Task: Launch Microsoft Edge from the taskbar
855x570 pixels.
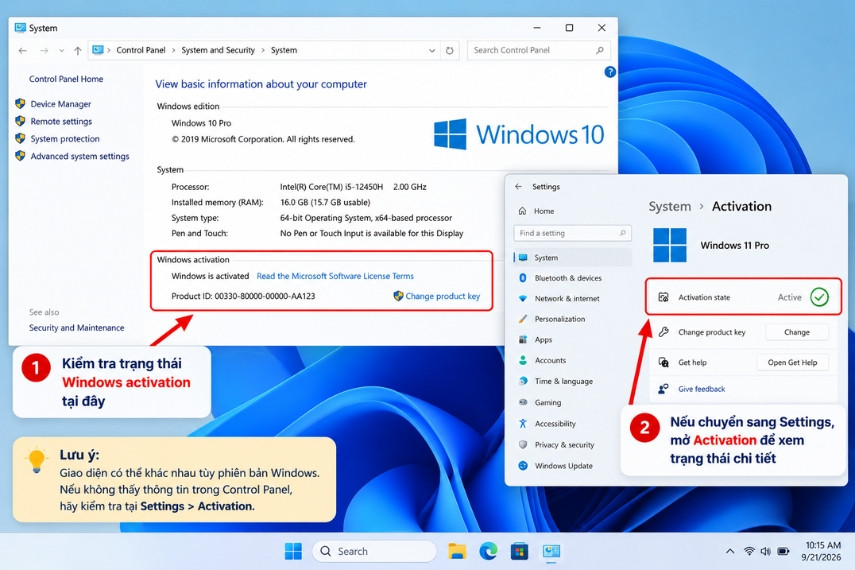Action: tap(488, 551)
